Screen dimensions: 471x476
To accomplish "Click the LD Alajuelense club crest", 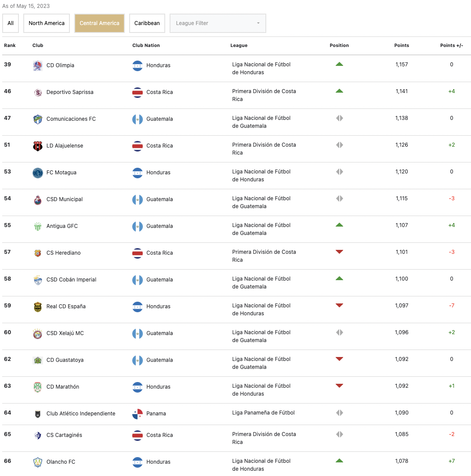I will click(38, 146).
